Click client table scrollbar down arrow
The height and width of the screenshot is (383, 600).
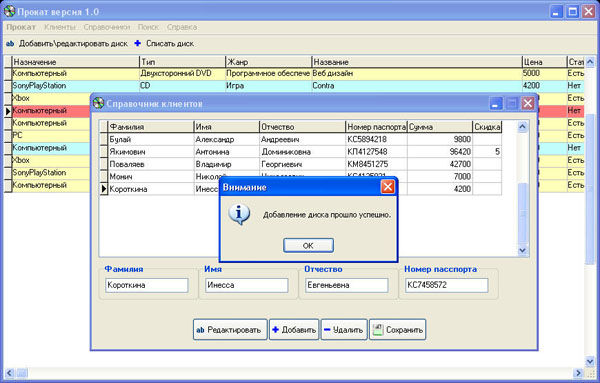522,251
